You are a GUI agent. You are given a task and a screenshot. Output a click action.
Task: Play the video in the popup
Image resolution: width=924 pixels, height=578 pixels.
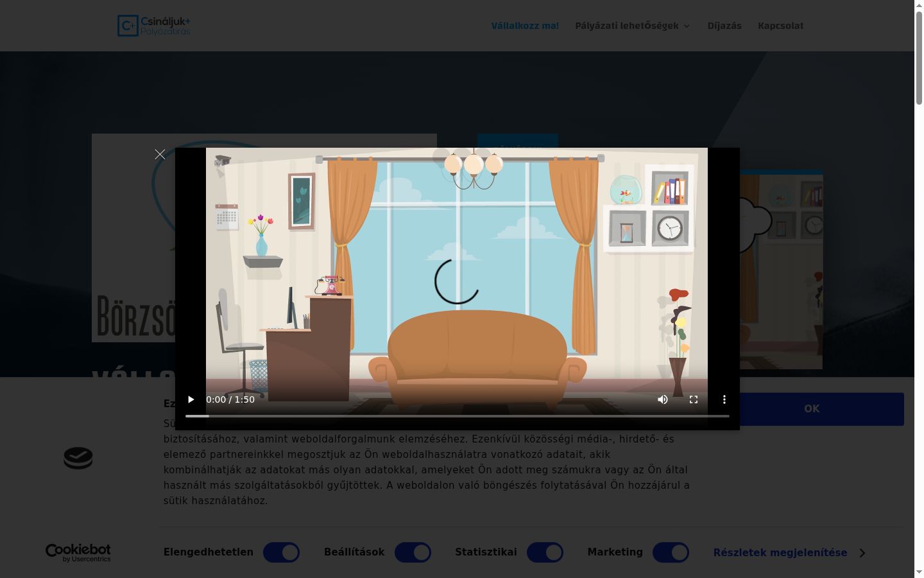pyautogui.click(x=191, y=399)
